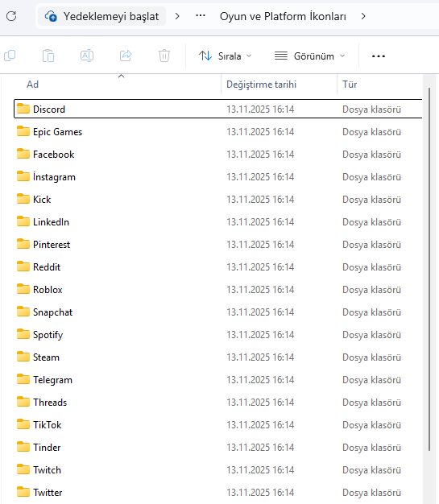Click the OneDrive backup cloud icon

click(51, 16)
